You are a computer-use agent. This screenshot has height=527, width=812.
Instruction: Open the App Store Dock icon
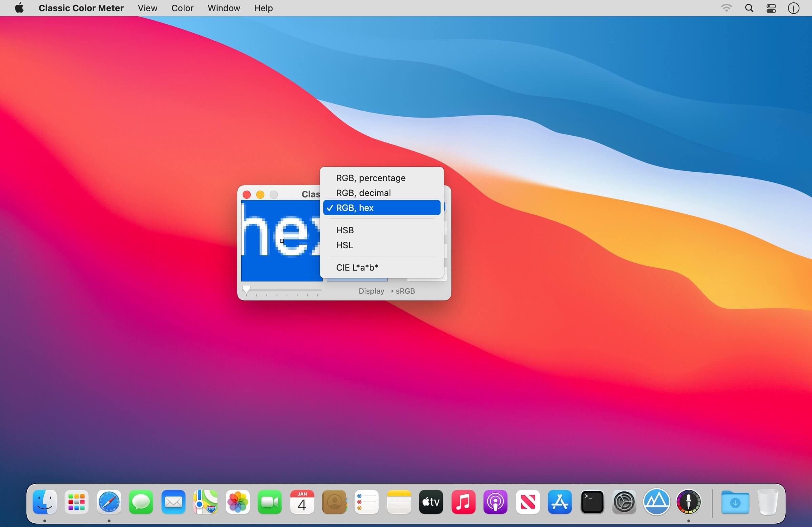(560, 502)
